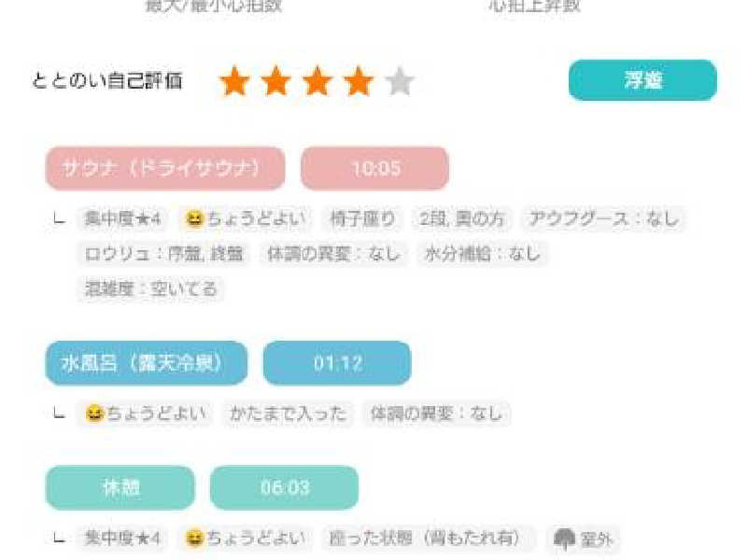Open the サウナ（ドライサウナ）pink label
Screen dimensions: 747x560
pos(165,168)
